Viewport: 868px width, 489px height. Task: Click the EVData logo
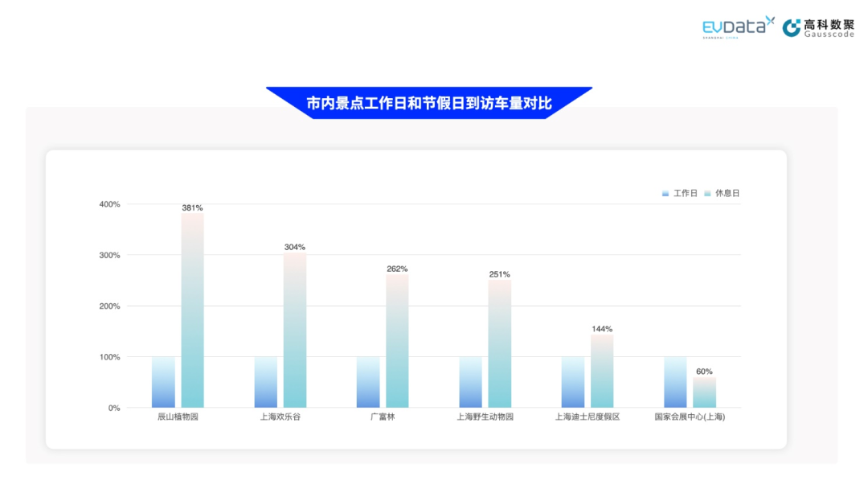coord(738,27)
